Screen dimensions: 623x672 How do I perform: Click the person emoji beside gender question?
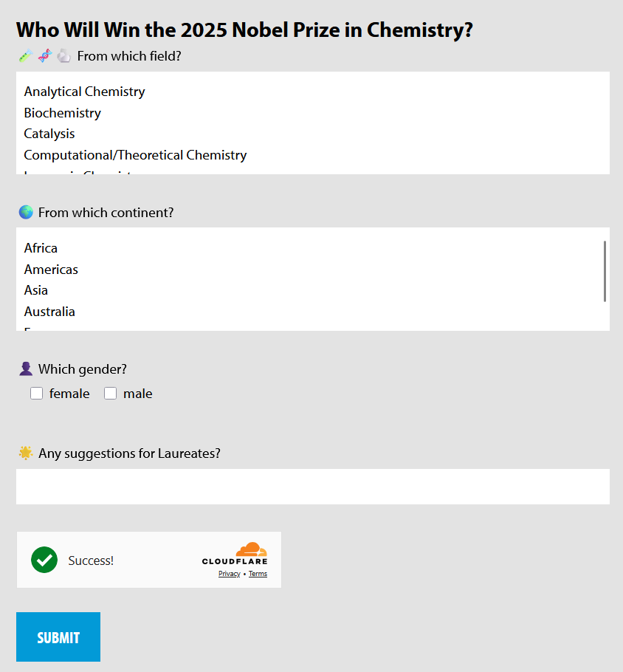pos(26,369)
